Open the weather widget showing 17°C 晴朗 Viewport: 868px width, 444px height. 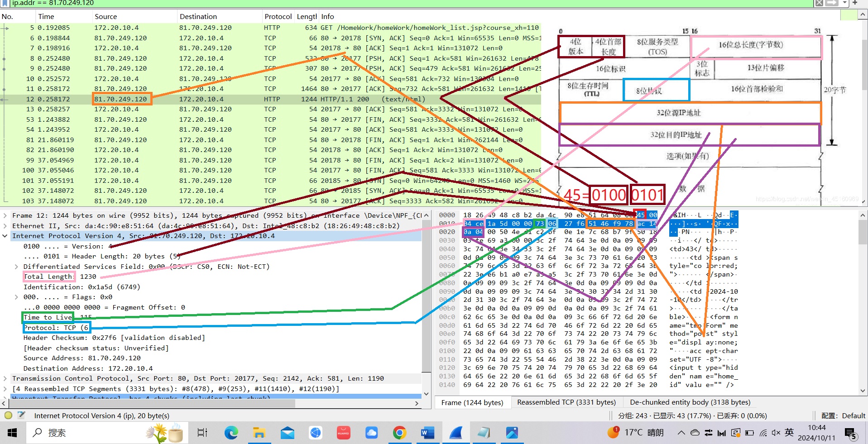pyautogui.click(x=635, y=433)
